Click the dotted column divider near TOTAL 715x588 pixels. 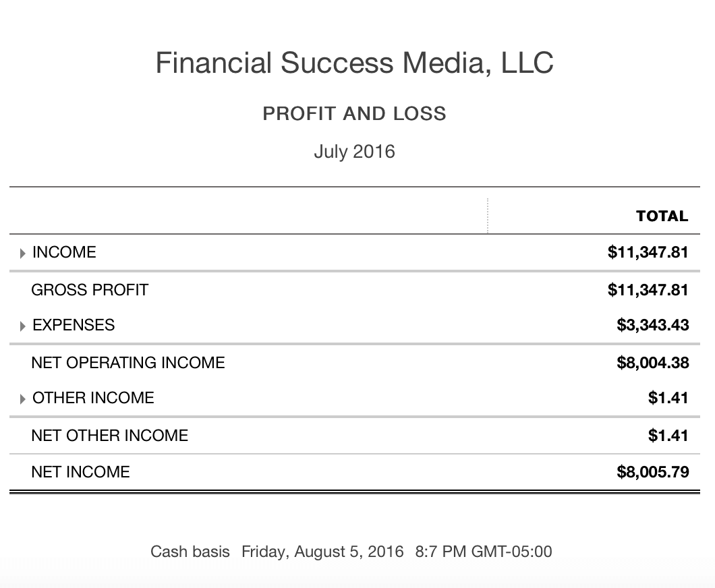[x=488, y=216]
